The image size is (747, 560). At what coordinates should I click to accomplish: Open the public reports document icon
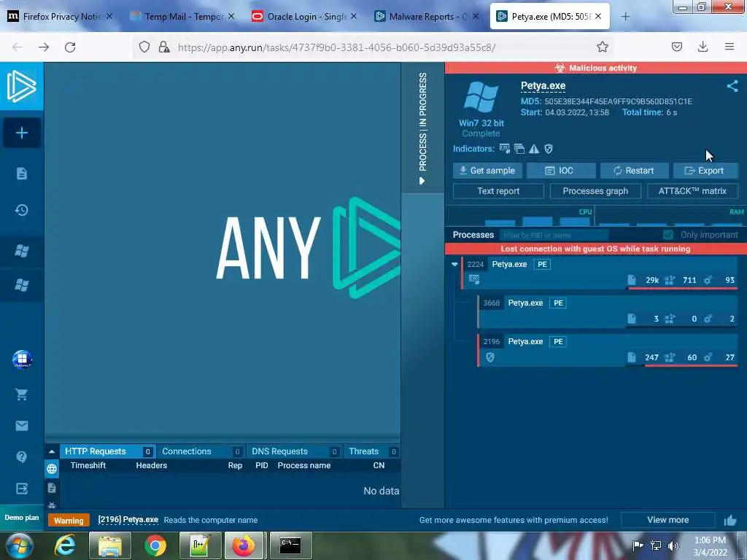21,174
